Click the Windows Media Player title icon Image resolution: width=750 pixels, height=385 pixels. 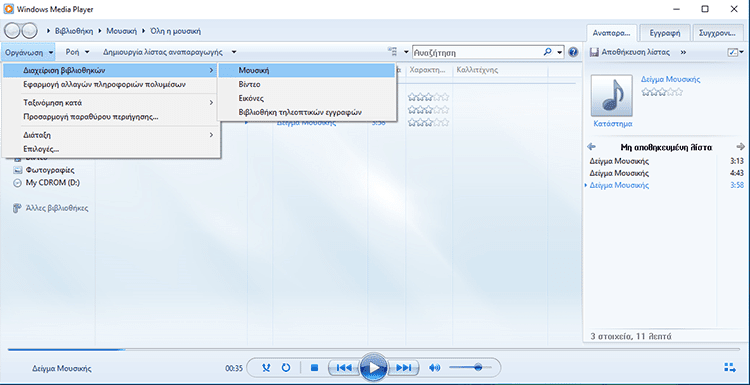(9, 9)
